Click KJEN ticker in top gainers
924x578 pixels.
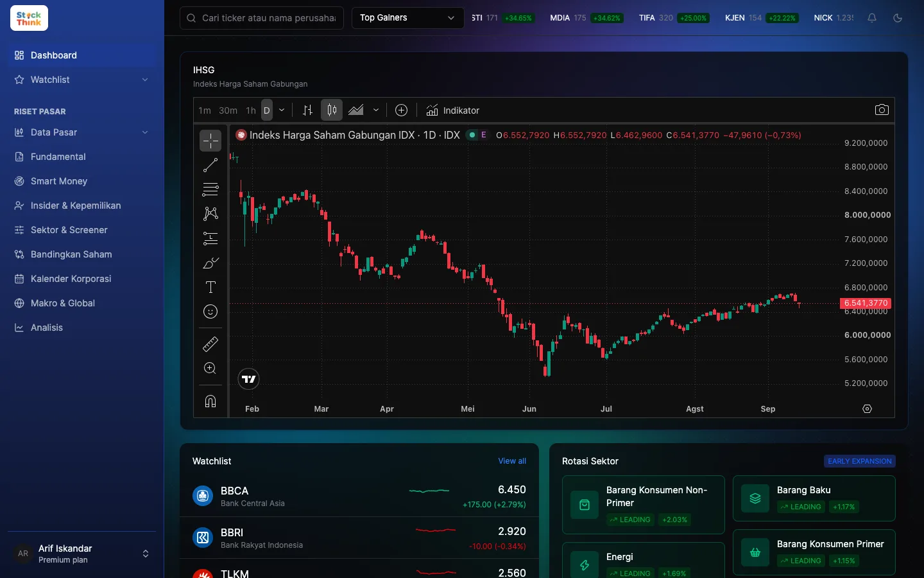click(x=761, y=18)
